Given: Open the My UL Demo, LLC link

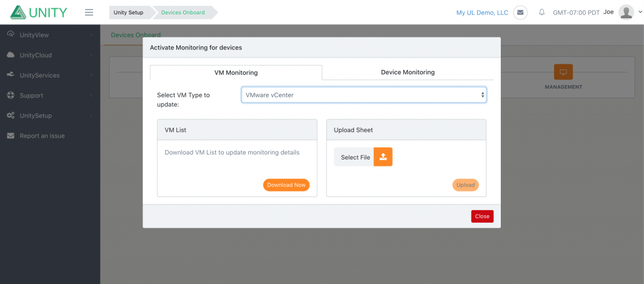Looking at the screenshot, I should tap(482, 13).
